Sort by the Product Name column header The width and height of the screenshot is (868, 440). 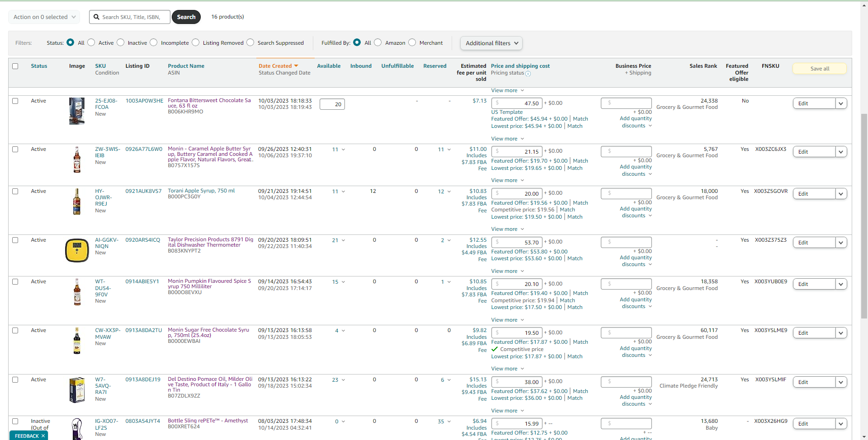click(x=186, y=66)
